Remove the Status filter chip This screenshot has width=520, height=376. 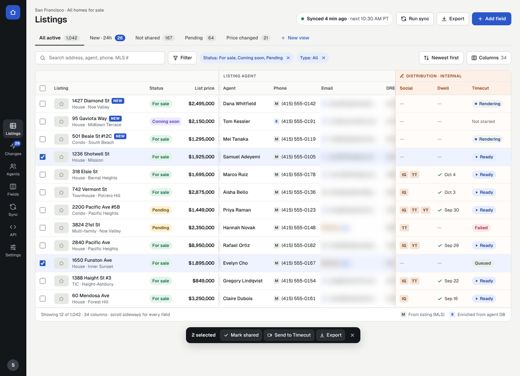coord(288,58)
